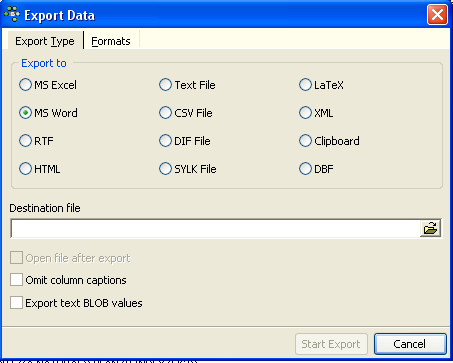
Task: Open the destination file browse folder icon
Action: click(430, 229)
